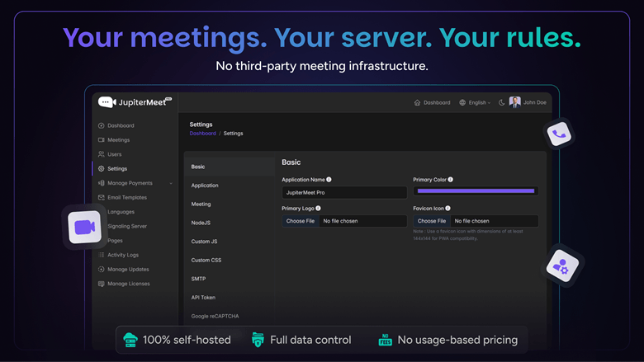Expand Manage Payments chevron
Screen dimensions: 644x362
(171, 183)
